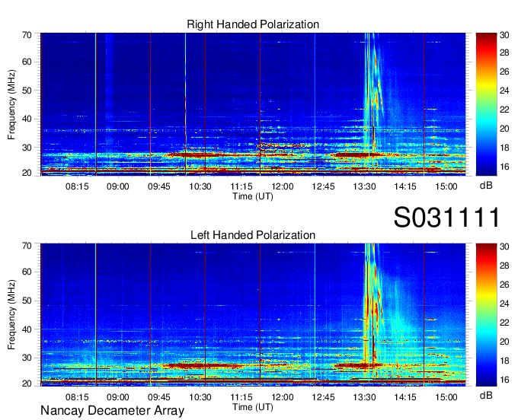
Task: Pick the 09:00 time tick on Left Handed plot
Action: tap(117, 396)
